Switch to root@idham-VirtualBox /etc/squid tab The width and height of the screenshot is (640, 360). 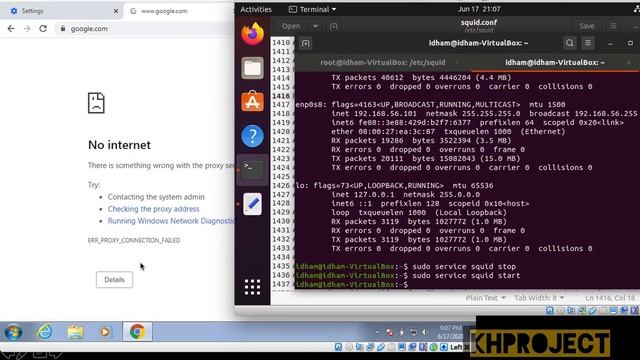[x=382, y=62]
